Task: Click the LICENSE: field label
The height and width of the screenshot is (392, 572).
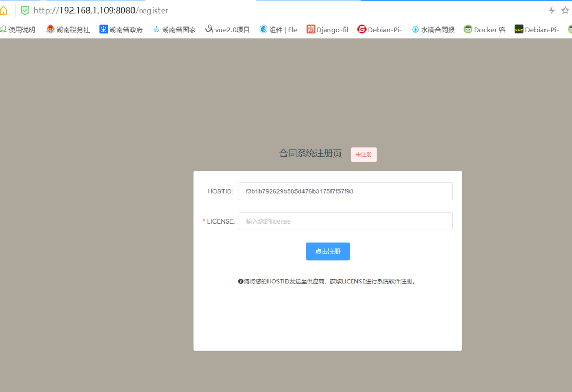Action: [221, 221]
